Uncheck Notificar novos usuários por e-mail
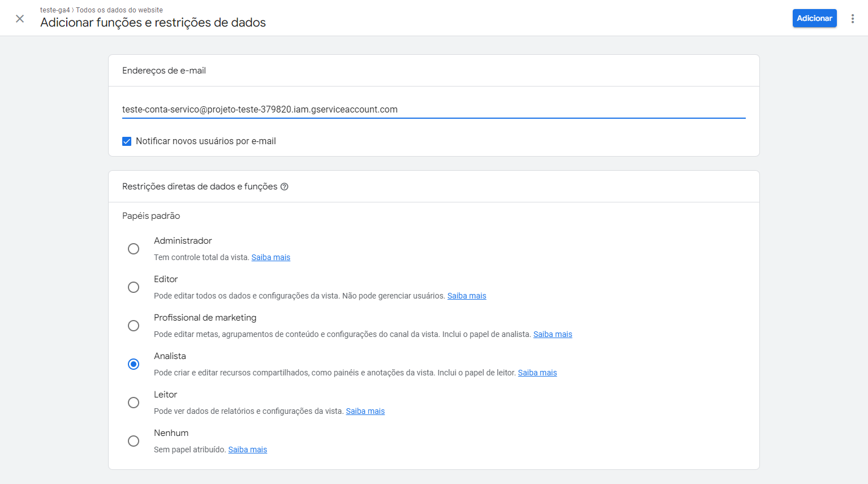 tap(127, 141)
